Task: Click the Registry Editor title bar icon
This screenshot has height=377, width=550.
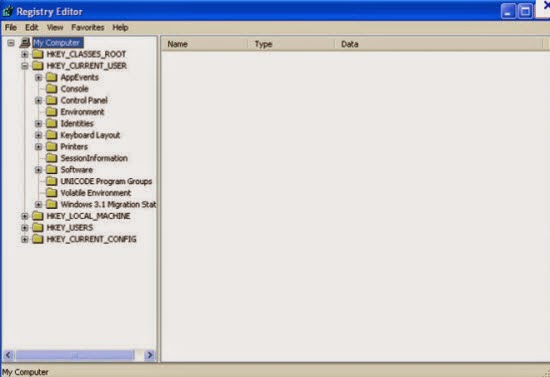Action: [8, 12]
